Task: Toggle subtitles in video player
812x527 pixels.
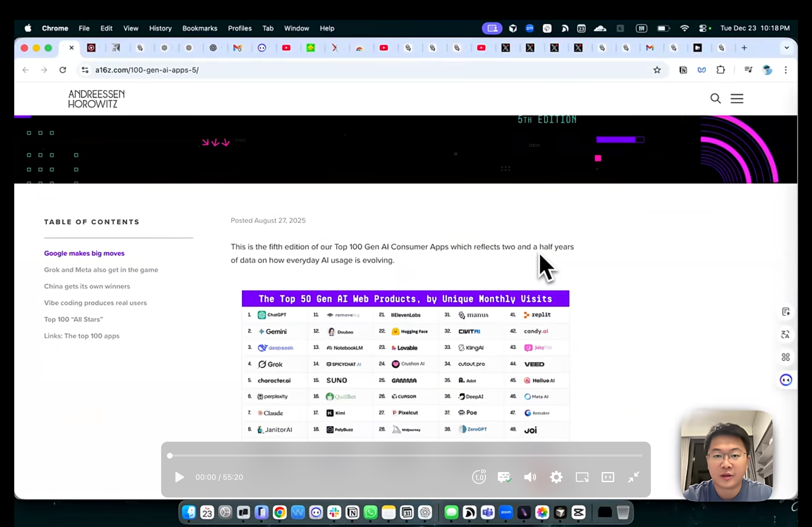Action: coord(504,477)
